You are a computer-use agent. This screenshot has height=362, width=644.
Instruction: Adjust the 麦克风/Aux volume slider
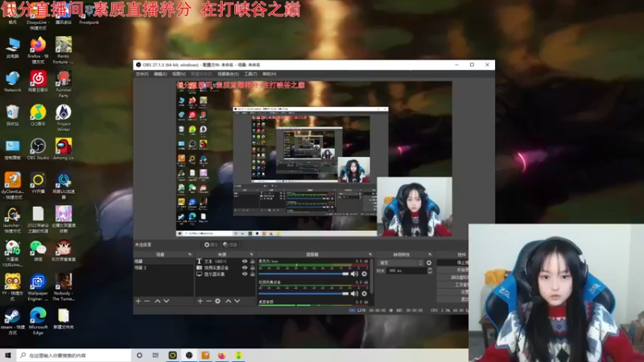[x=304, y=274]
